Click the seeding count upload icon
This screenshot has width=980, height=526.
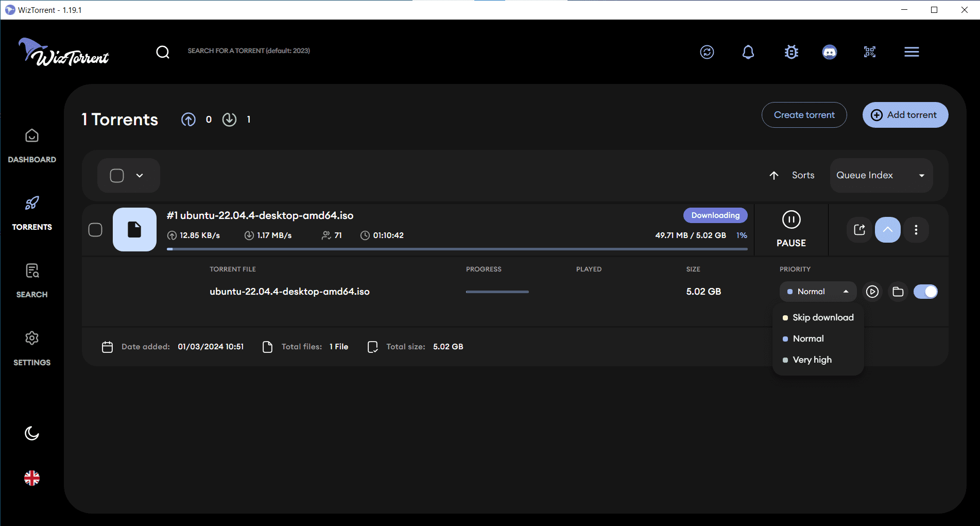click(x=188, y=120)
